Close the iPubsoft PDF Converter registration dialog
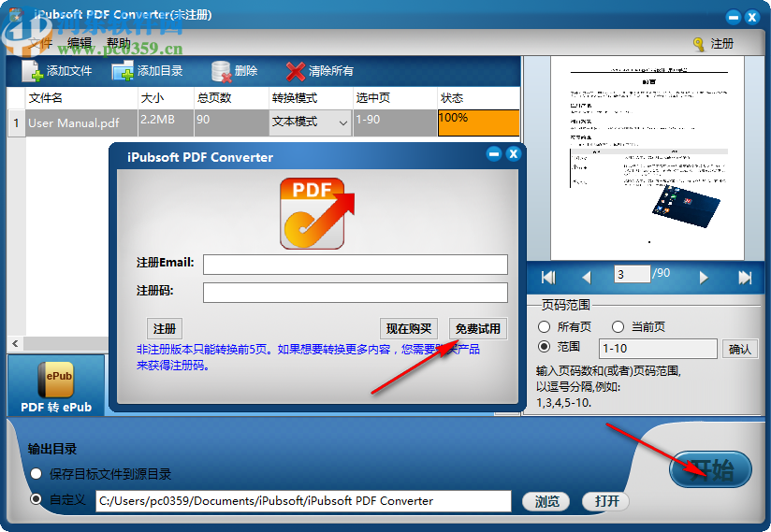 514,154
